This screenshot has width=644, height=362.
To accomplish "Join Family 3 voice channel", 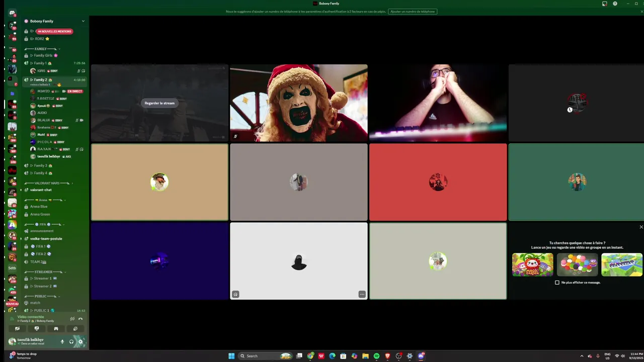I will click(54, 165).
